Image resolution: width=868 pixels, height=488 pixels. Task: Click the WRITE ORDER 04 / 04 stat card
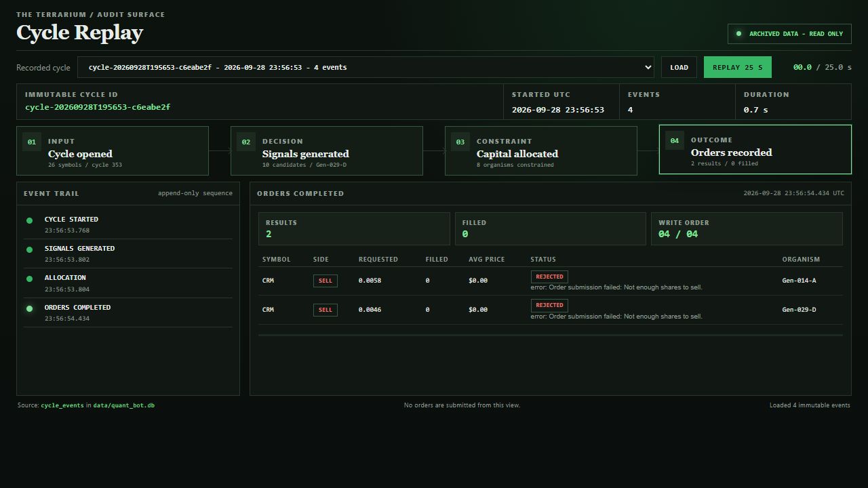point(747,228)
